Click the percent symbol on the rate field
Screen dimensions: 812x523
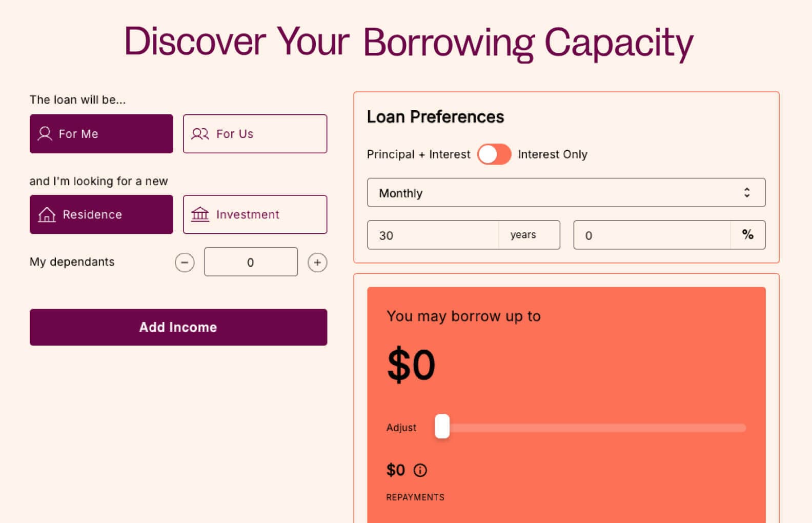point(747,235)
